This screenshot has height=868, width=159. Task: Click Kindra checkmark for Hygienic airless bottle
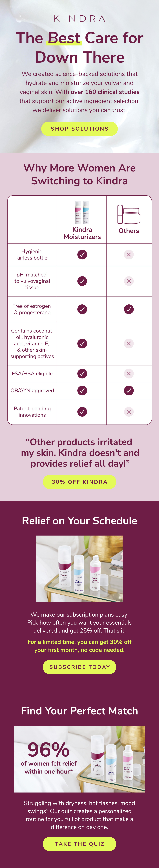point(82,254)
